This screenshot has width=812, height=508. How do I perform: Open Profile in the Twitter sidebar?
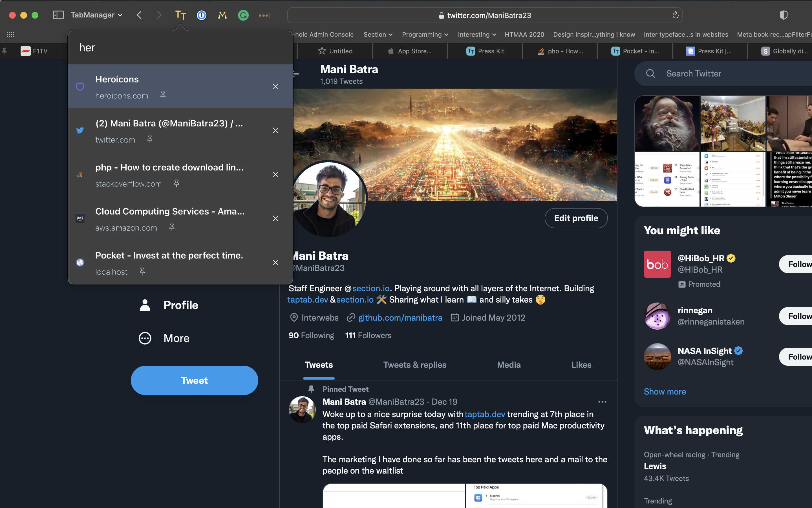[168, 305]
